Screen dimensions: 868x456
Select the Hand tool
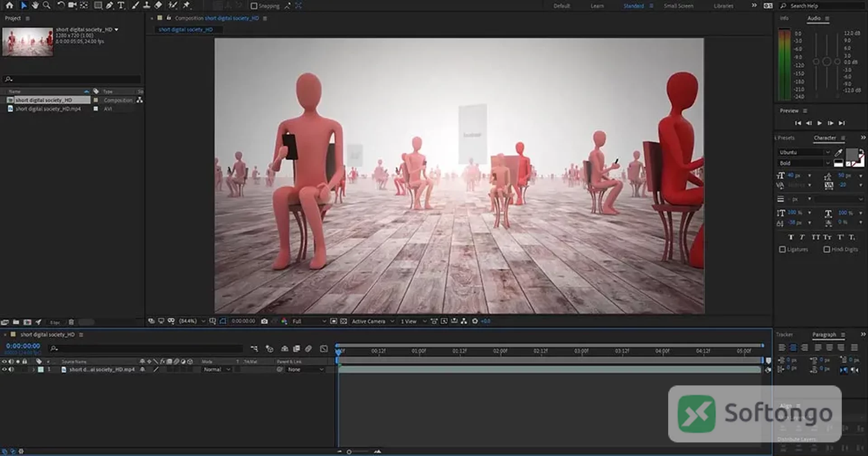(x=35, y=5)
